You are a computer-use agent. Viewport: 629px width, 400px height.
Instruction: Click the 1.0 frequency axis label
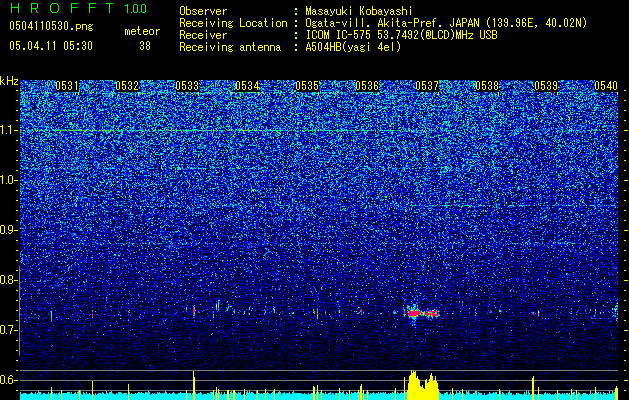click(x=9, y=180)
